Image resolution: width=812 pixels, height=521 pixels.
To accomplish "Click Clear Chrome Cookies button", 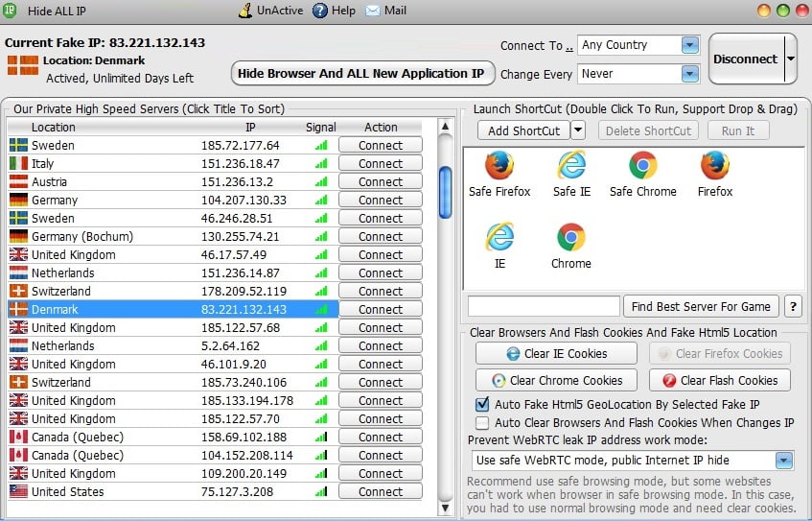I will (556, 381).
